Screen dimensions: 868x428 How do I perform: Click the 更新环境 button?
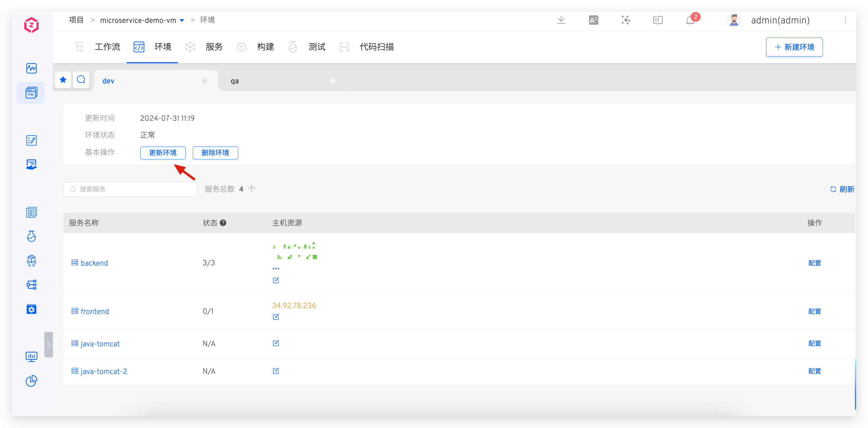point(163,153)
